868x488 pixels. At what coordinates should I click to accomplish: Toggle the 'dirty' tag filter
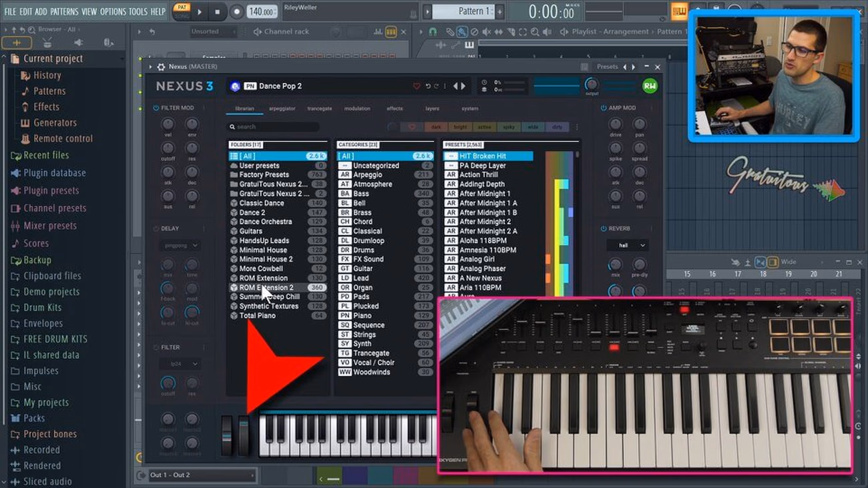tap(557, 127)
